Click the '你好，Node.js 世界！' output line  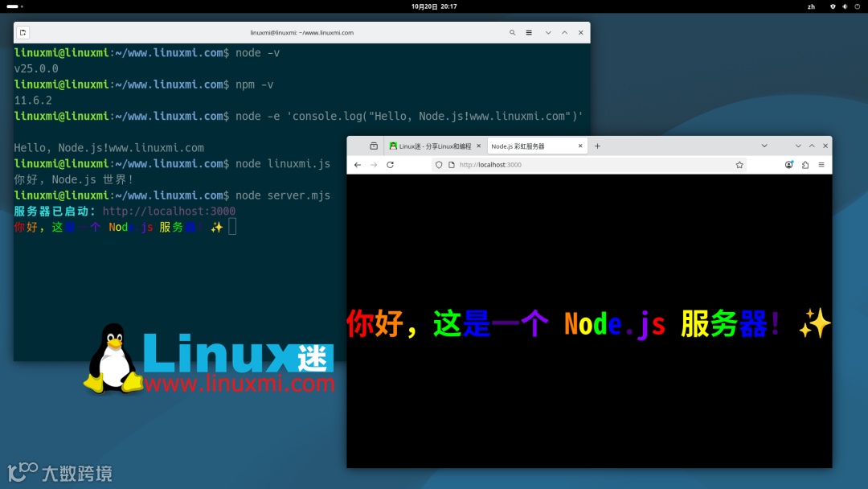74,179
